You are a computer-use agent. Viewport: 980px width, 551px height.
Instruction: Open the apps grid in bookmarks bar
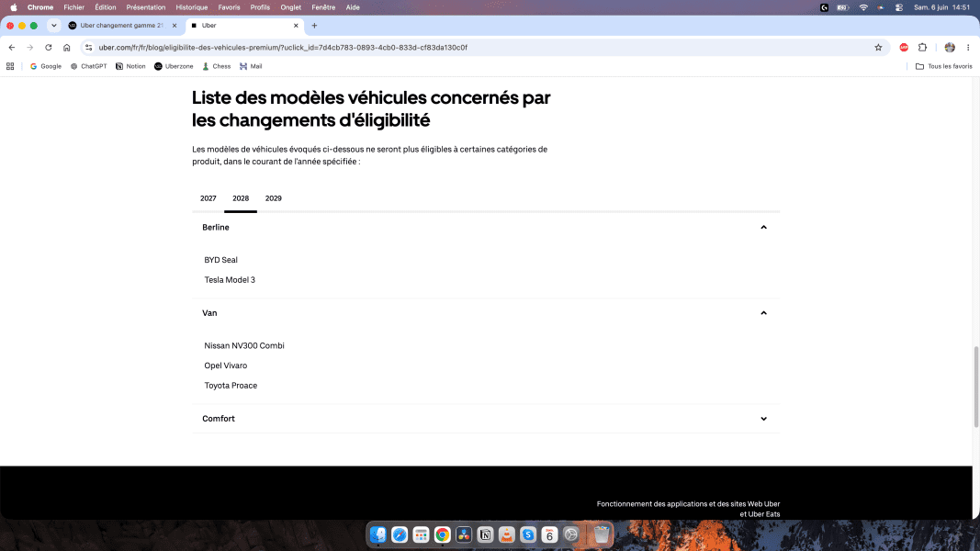click(10, 66)
